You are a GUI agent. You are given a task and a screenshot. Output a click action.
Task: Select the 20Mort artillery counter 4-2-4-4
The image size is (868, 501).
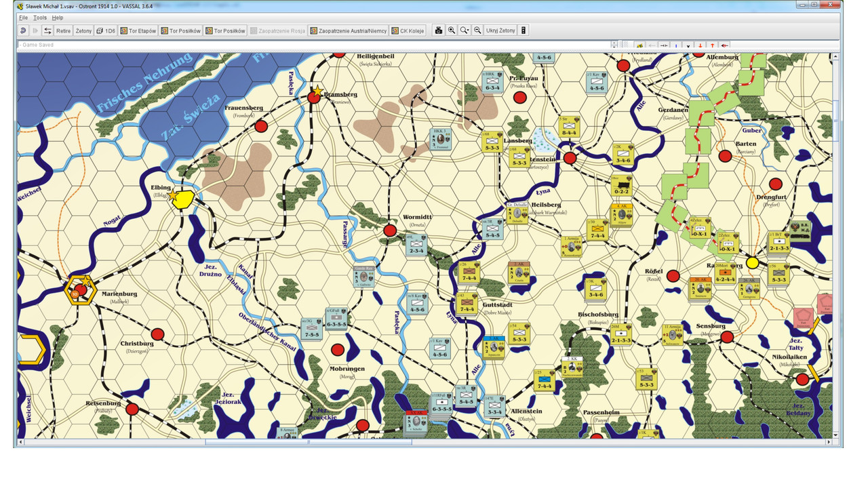(x=725, y=273)
